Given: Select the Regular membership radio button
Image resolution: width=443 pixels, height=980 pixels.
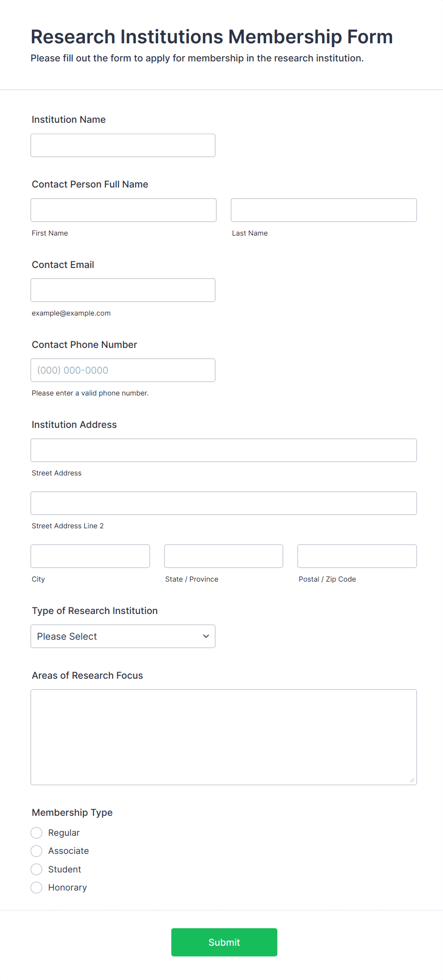Looking at the screenshot, I should pos(37,832).
